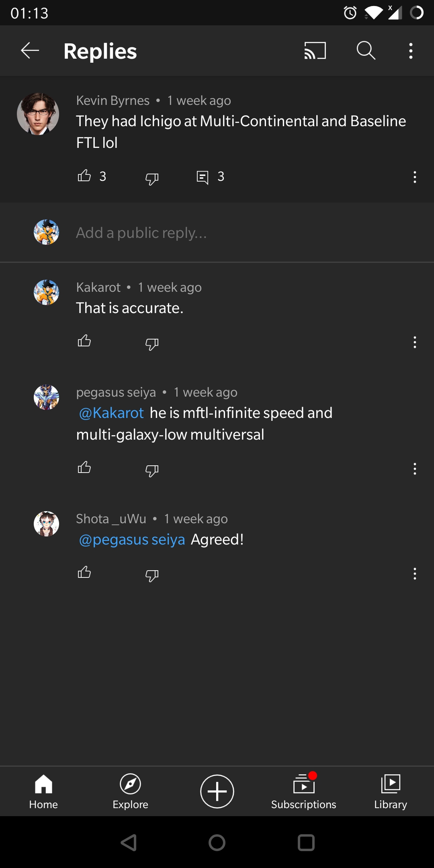Like Kevin Byrnes' comment
Image resolution: width=434 pixels, height=868 pixels.
tap(85, 176)
